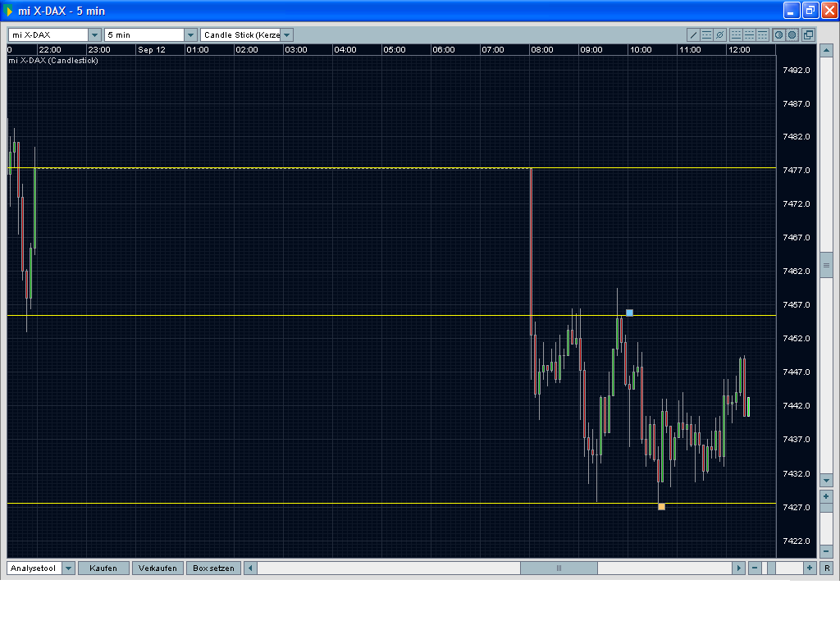840x630 pixels.
Task: Expand the Analysetool dropdown arrow
Action: click(x=69, y=568)
